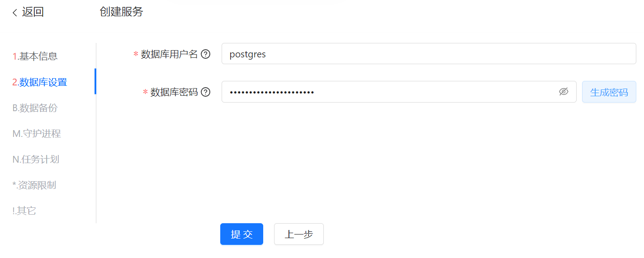Click the 数据库用户名 field label
The image size is (644, 258).
click(x=170, y=54)
